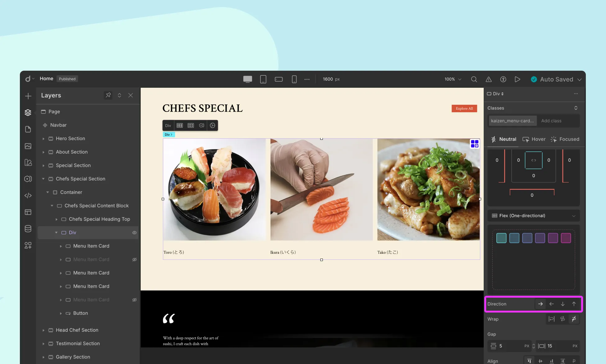Switch to landscape mobile breakpoint

(279, 79)
